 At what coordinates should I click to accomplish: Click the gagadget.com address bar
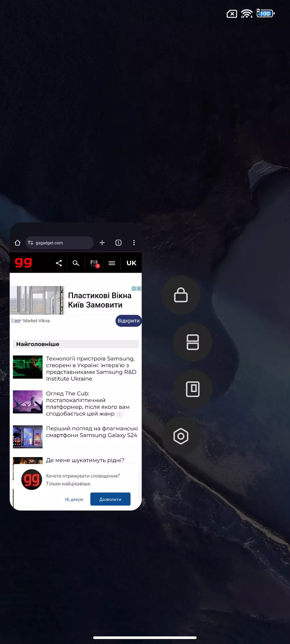(x=60, y=243)
